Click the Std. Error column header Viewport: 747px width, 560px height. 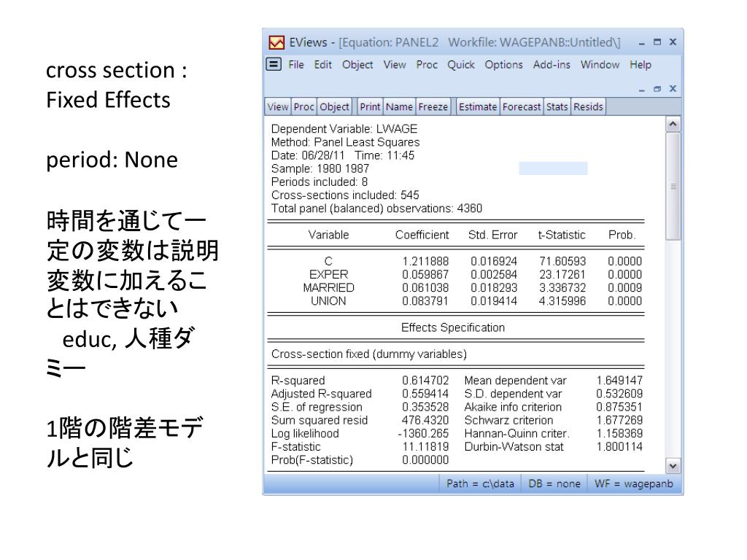click(492, 235)
